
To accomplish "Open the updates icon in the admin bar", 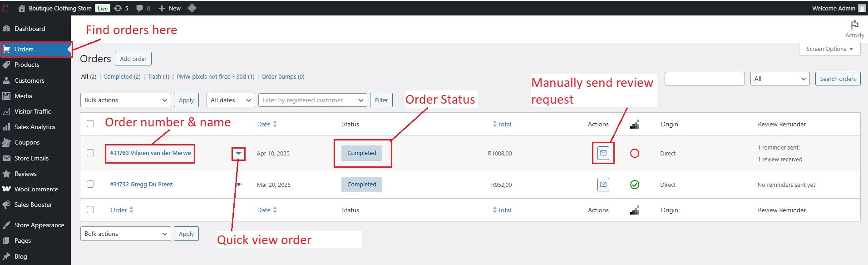I will (121, 8).
